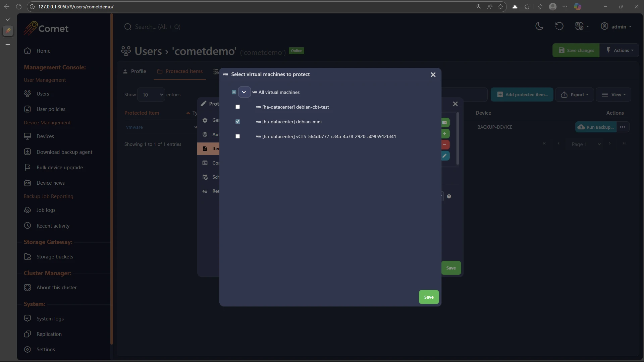The height and width of the screenshot is (362, 644).
Task: Close the Select virtual machines dialog
Action: pos(433,75)
